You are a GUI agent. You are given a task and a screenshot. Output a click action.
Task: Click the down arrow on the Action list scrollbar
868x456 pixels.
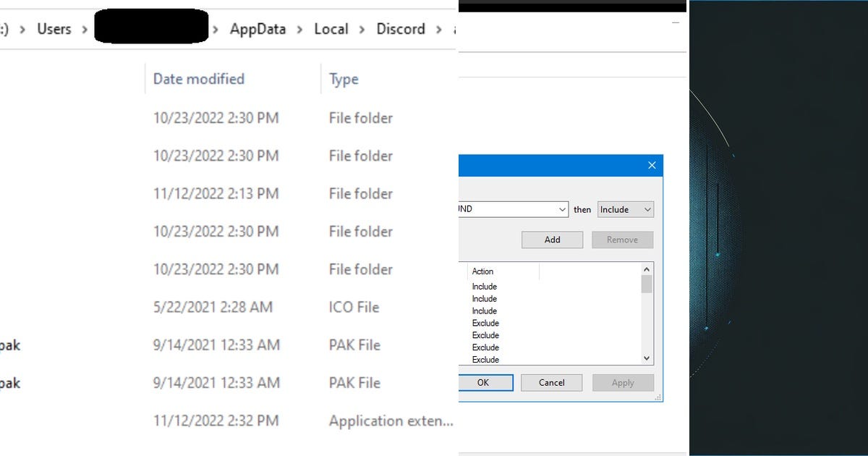(x=646, y=358)
